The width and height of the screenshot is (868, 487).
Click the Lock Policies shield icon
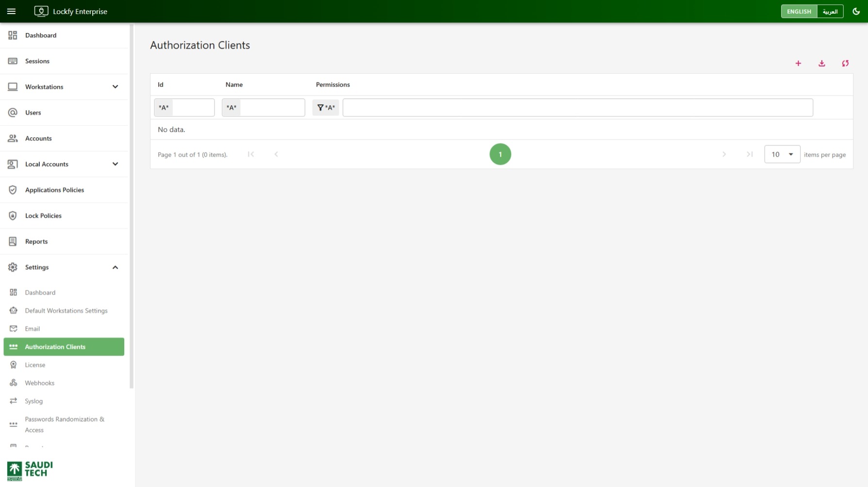13,215
